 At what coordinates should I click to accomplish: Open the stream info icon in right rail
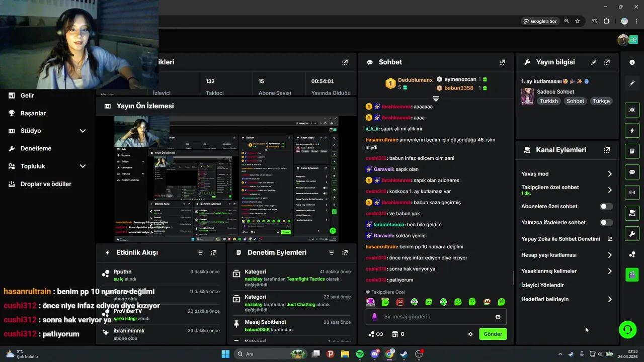click(x=632, y=62)
